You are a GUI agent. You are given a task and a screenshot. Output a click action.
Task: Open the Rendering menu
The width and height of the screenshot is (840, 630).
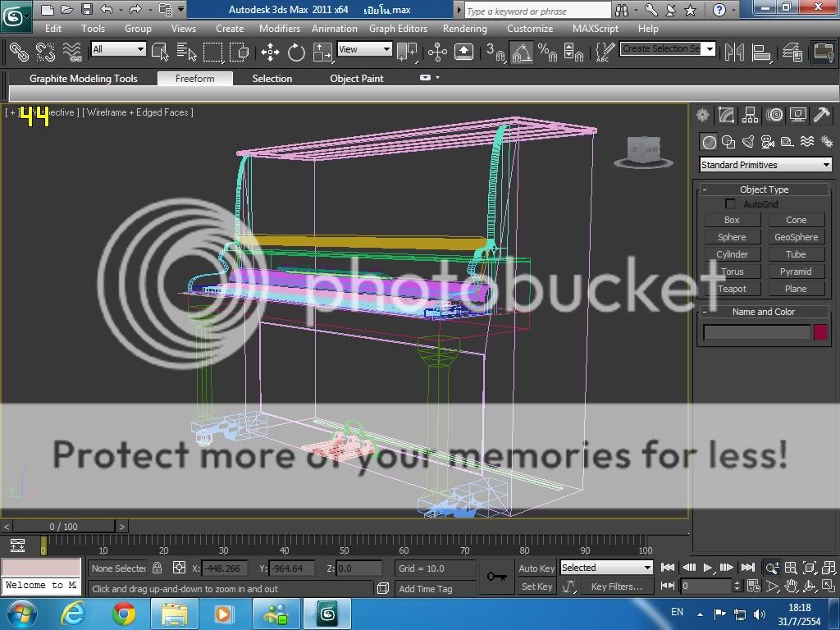pos(465,29)
